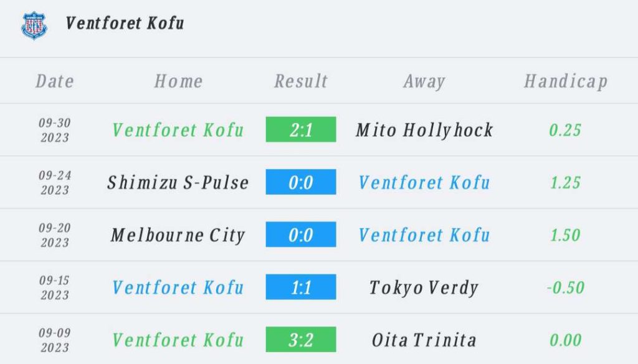Click the 1.50 handicap value
This screenshot has height=364, width=638.
tap(565, 235)
